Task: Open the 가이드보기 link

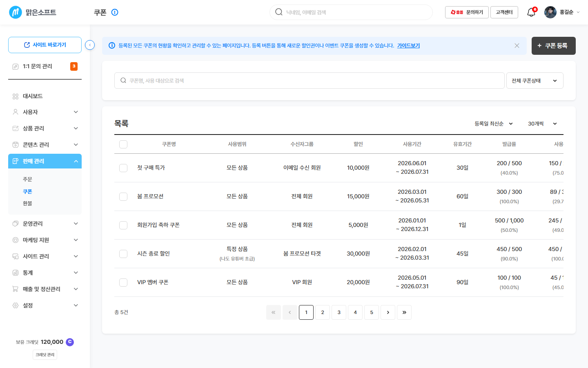Action: pyautogui.click(x=408, y=46)
